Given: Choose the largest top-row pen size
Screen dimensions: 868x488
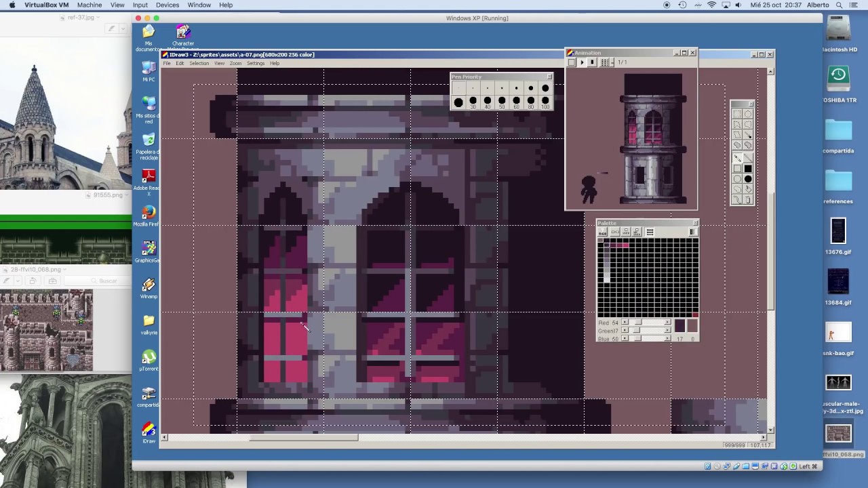Looking at the screenshot, I should coord(545,88).
